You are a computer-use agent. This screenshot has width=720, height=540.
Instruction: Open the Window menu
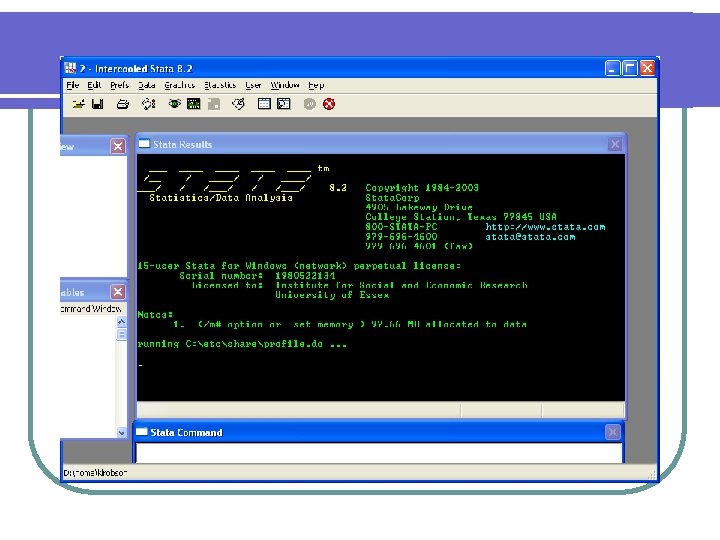click(285, 85)
